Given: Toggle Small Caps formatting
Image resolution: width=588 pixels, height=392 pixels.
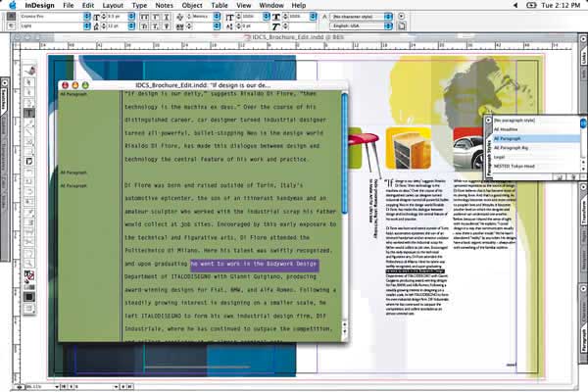Looking at the screenshot, I should 144,25.
